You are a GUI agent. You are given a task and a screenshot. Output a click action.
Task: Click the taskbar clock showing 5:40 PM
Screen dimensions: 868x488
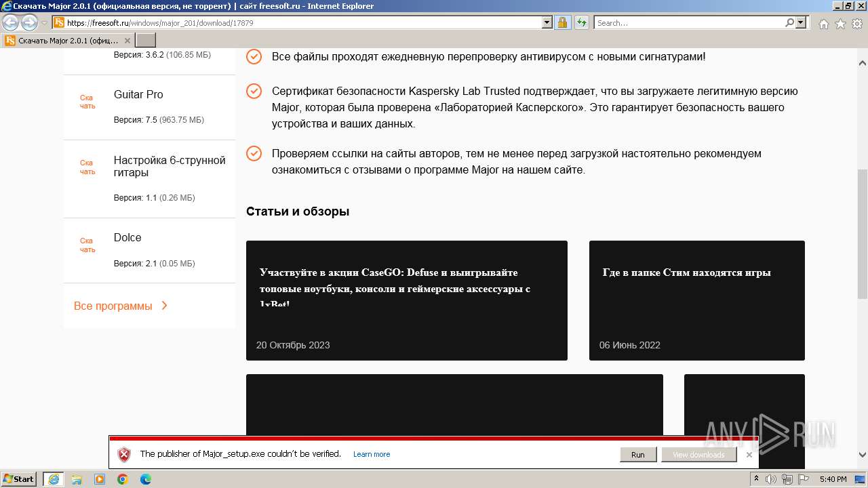coord(833,479)
